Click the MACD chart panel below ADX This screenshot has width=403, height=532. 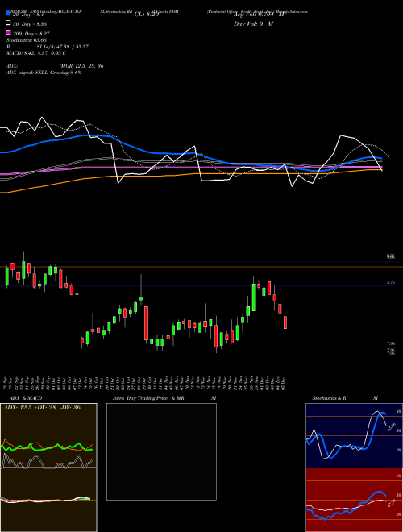[x=48, y=500]
